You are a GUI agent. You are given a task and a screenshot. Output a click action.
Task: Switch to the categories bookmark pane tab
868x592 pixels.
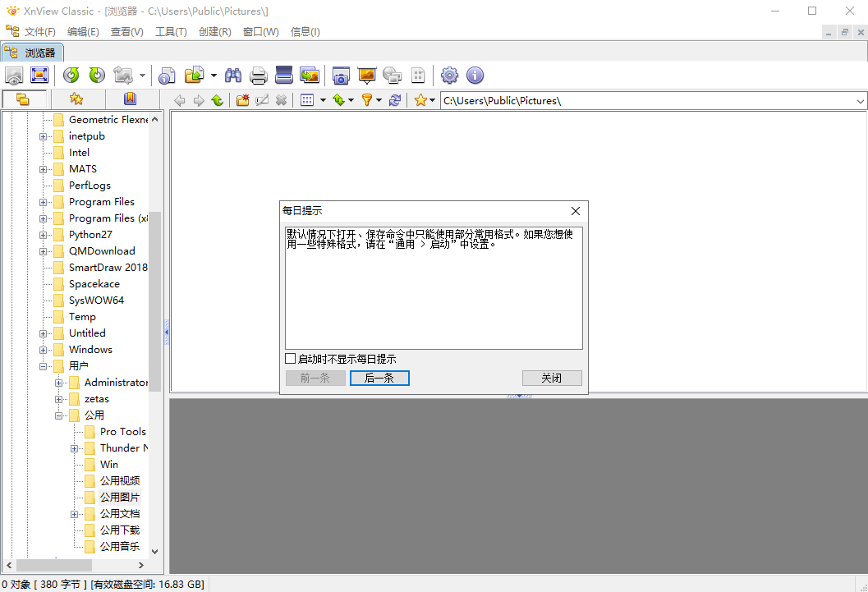tap(130, 99)
